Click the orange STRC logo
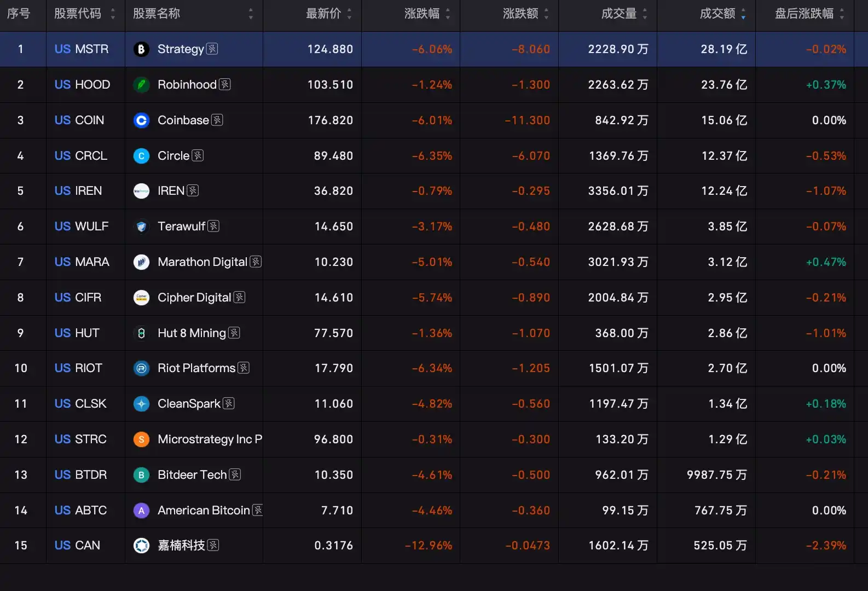This screenshot has height=591, width=868. click(x=141, y=439)
